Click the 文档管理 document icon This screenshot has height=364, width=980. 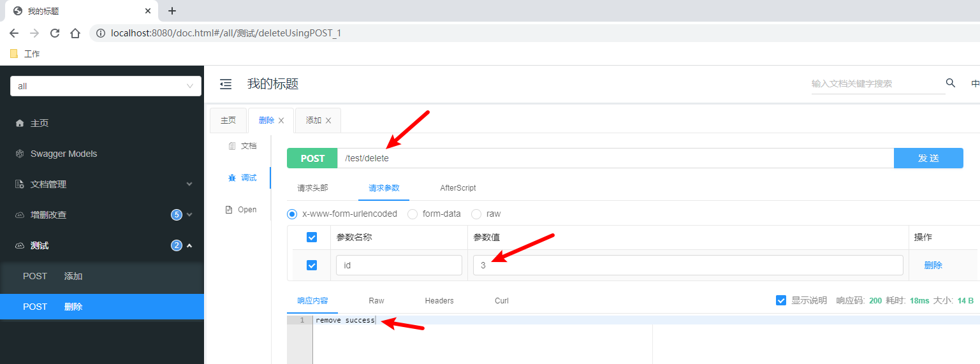point(20,184)
